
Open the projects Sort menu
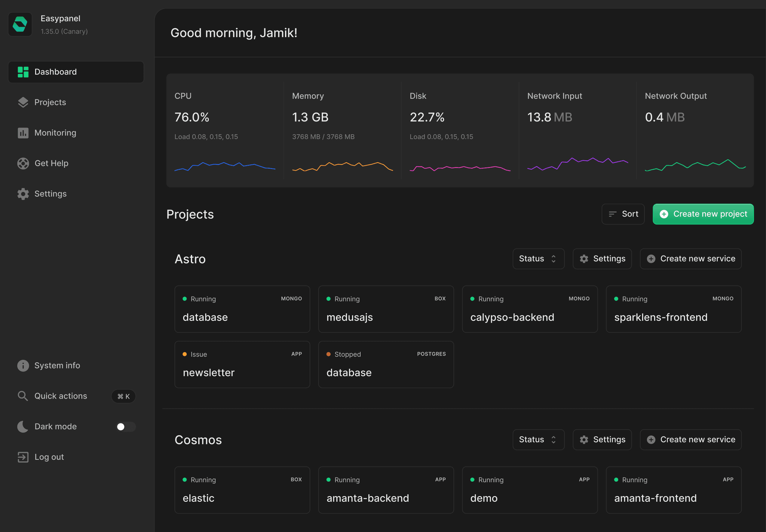point(623,214)
